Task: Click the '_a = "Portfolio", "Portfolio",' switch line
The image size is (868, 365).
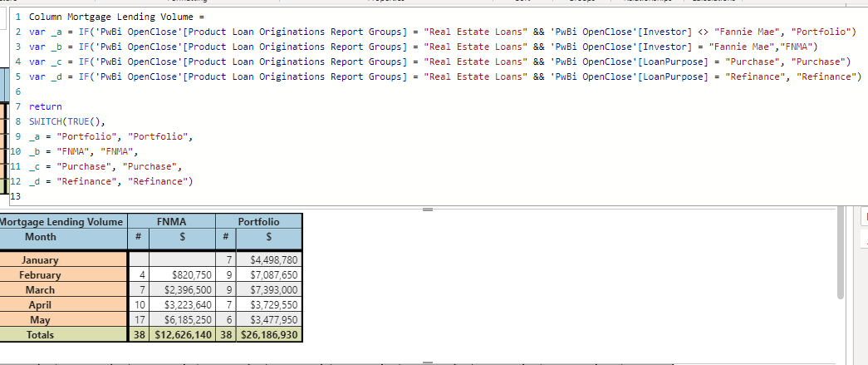Action: click(111, 137)
